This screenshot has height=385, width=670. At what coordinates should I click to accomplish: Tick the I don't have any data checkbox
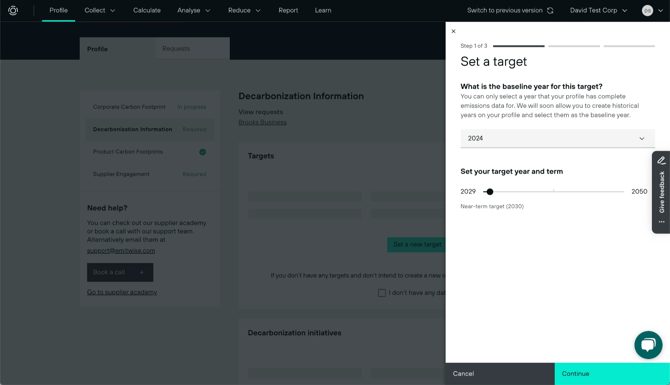[x=382, y=293]
